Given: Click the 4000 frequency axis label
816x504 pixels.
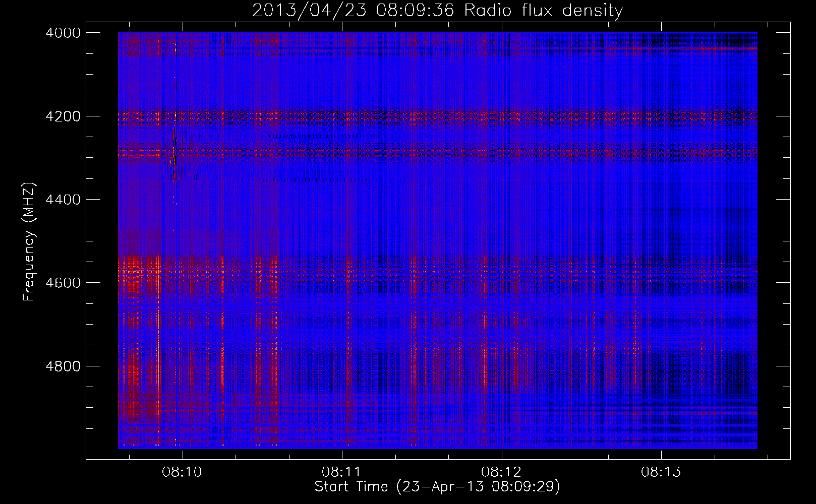Looking at the screenshot, I should (x=63, y=33).
